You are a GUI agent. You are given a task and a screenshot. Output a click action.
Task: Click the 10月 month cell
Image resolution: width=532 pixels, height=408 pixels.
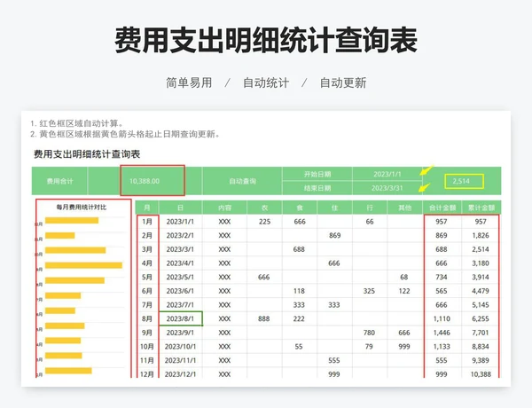click(147, 347)
